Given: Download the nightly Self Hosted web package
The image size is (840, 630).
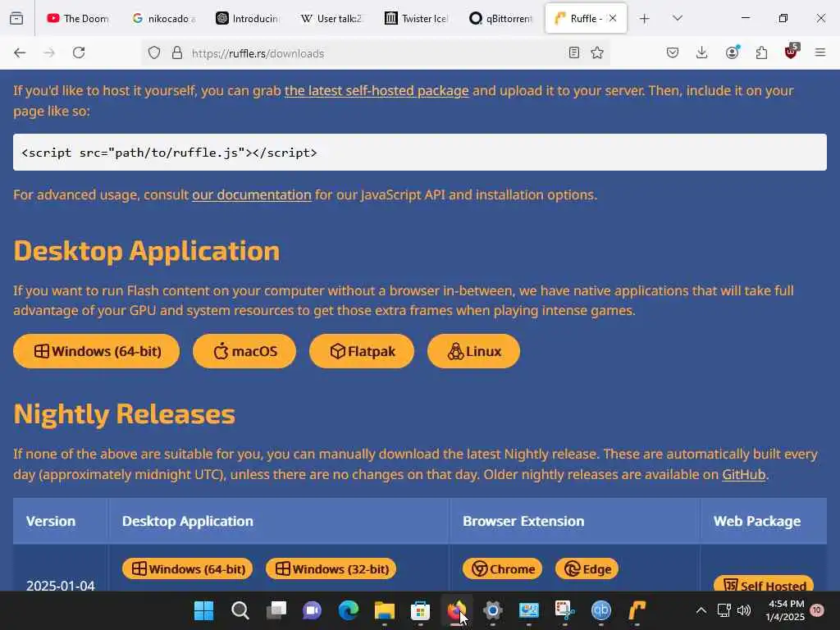Looking at the screenshot, I should 764,584.
